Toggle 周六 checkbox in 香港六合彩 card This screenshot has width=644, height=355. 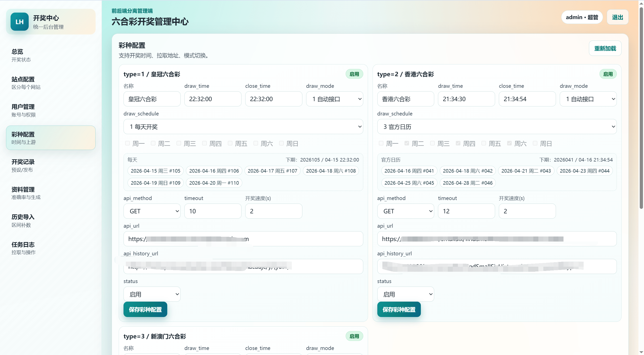[509, 143]
